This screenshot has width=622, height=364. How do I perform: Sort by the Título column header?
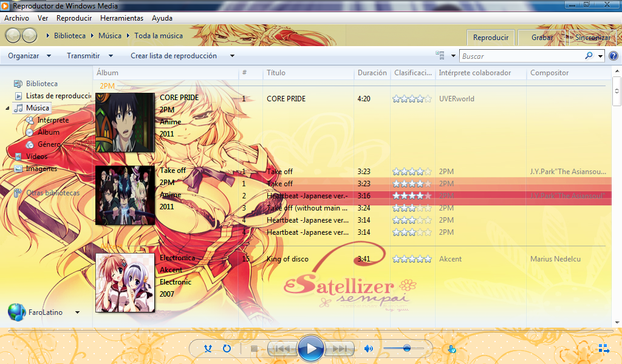point(308,72)
